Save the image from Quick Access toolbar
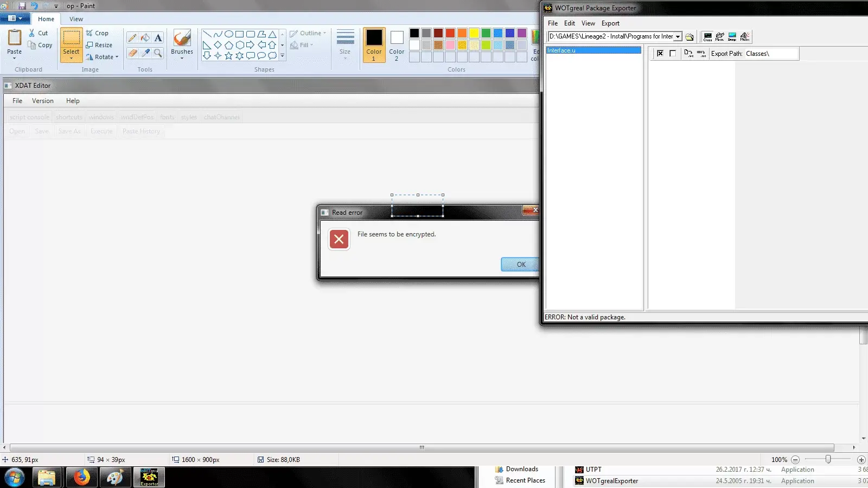The height and width of the screenshot is (488, 868). (22, 6)
